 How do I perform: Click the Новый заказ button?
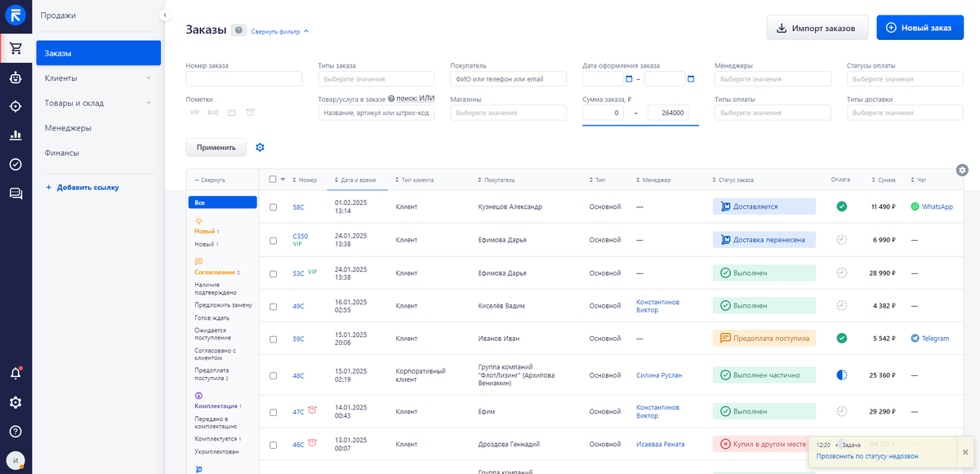coord(920,28)
